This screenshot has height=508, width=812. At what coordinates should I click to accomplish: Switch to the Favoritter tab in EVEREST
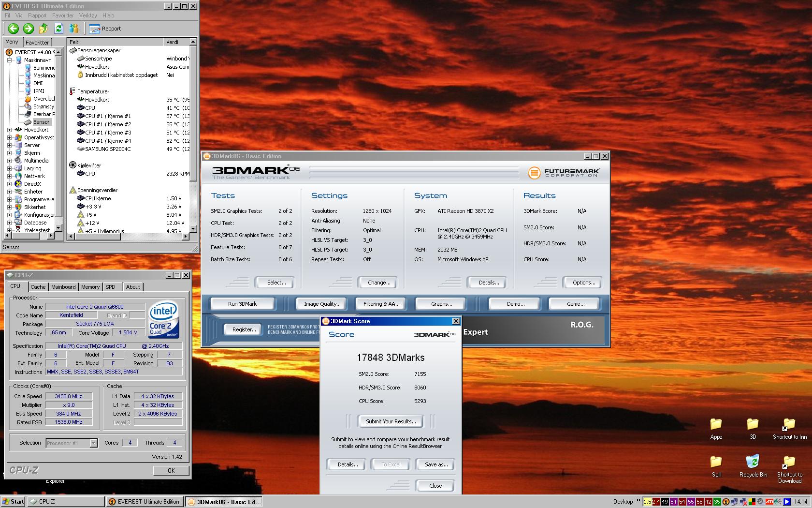pos(37,42)
